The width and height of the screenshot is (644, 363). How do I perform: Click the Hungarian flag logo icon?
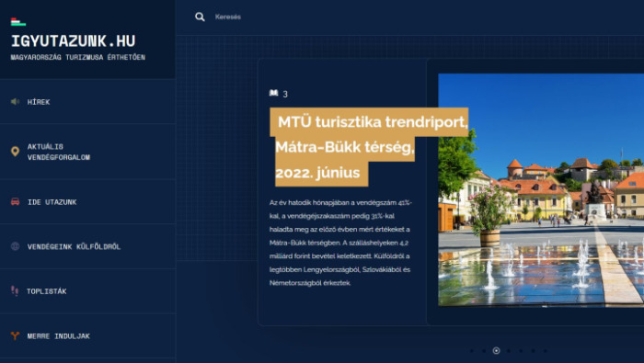pos(18,22)
